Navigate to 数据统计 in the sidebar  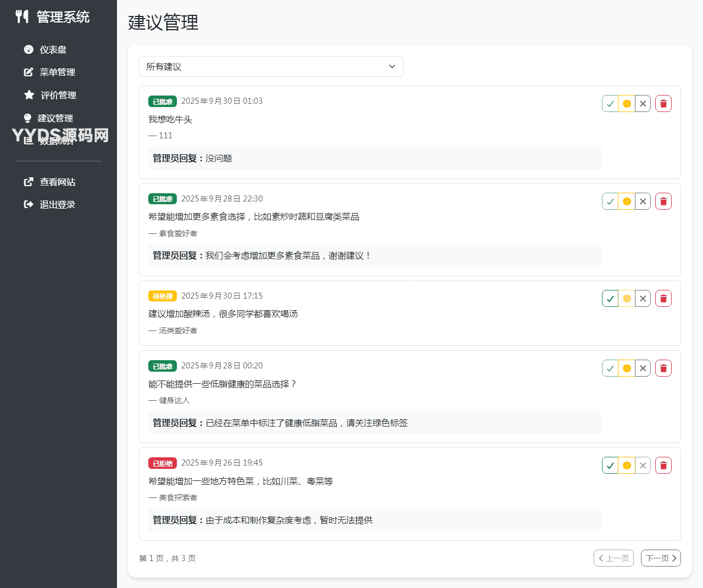tap(53, 140)
